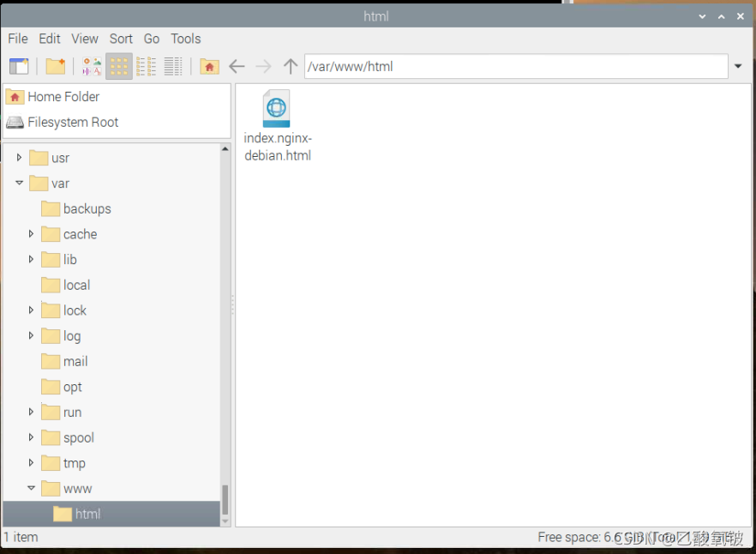This screenshot has width=756, height=554.
Task: Go back to previous folder
Action: coord(237,66)
